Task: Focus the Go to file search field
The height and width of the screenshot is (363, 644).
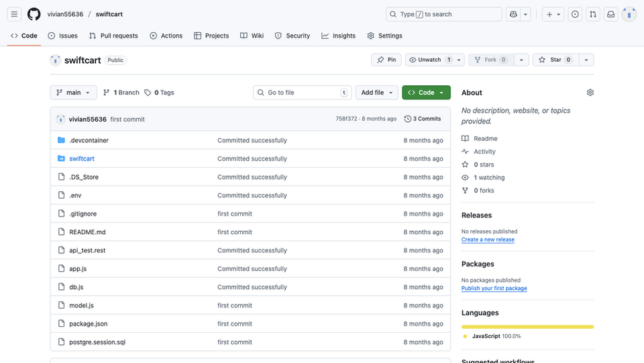Action: coord(303,93)
